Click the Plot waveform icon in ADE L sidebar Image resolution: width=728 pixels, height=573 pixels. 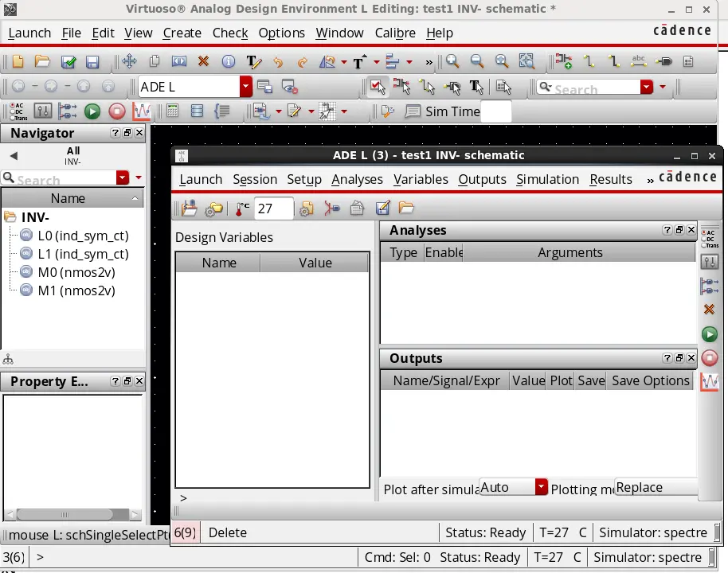point(710,382)
